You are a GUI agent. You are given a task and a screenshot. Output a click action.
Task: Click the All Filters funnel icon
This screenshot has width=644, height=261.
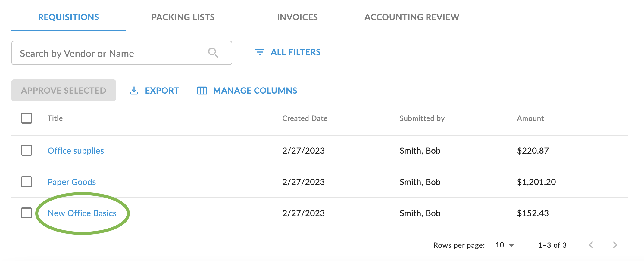[260, 52]
